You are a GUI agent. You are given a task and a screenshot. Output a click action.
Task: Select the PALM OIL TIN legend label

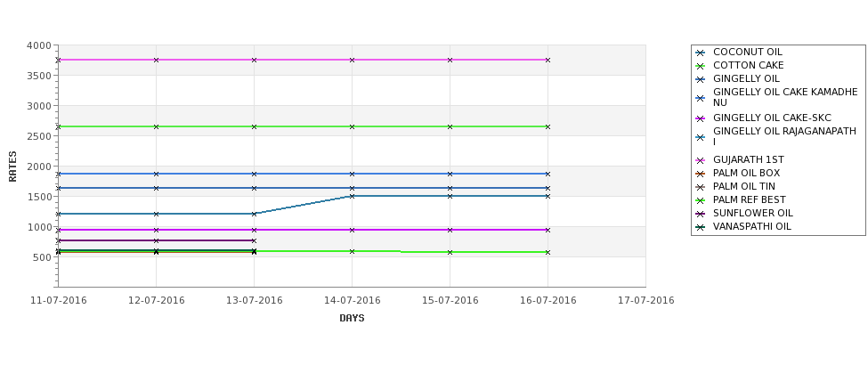pos(744,187)
